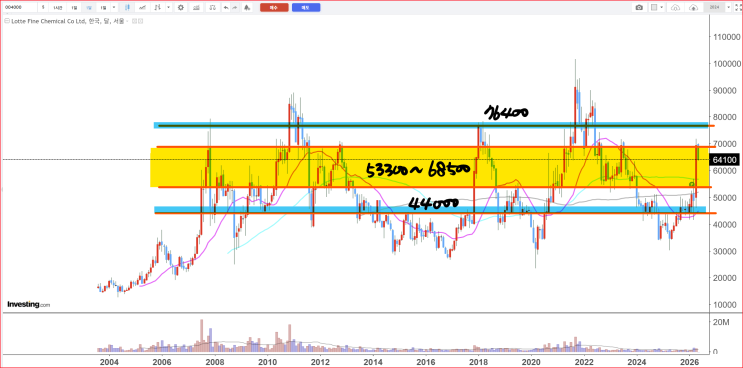
Task: Redo the last chart action
Action: [235, 7]
